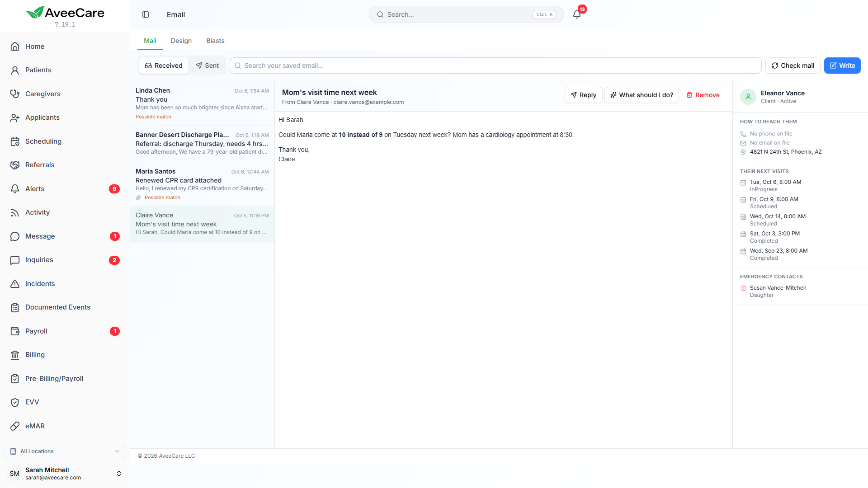Open Referrals section
Image resolution: width=868 pixels, height=488 pixels.
click(x=65, y=165)
